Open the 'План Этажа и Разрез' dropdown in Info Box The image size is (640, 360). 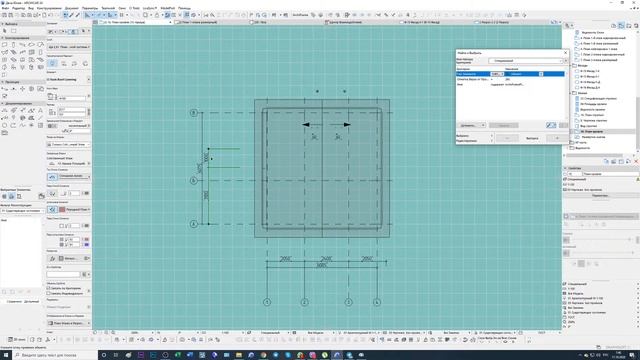coord(69,323)
